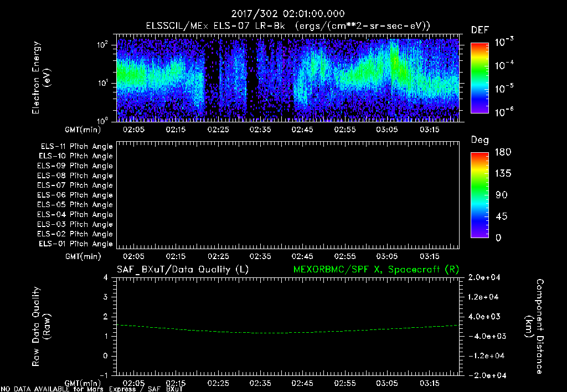
Task: Select the ELS-11 Pitch Angle row label
Action: [76, 147]
